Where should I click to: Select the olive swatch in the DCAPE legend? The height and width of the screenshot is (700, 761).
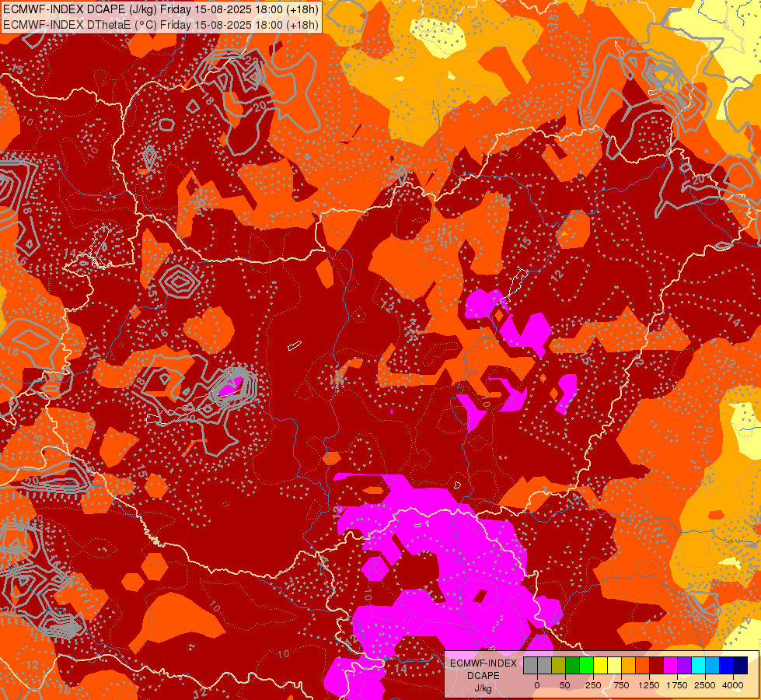(x=558, y=665)
